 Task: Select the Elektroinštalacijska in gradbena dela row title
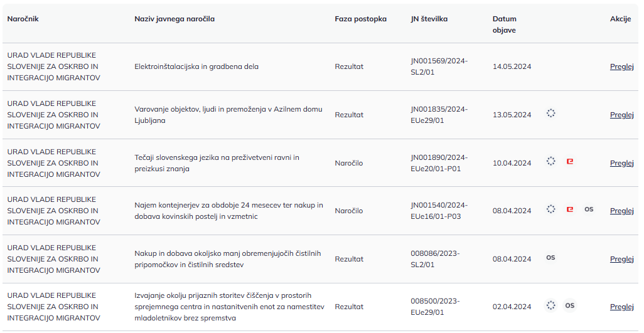(x=196, y=66)
